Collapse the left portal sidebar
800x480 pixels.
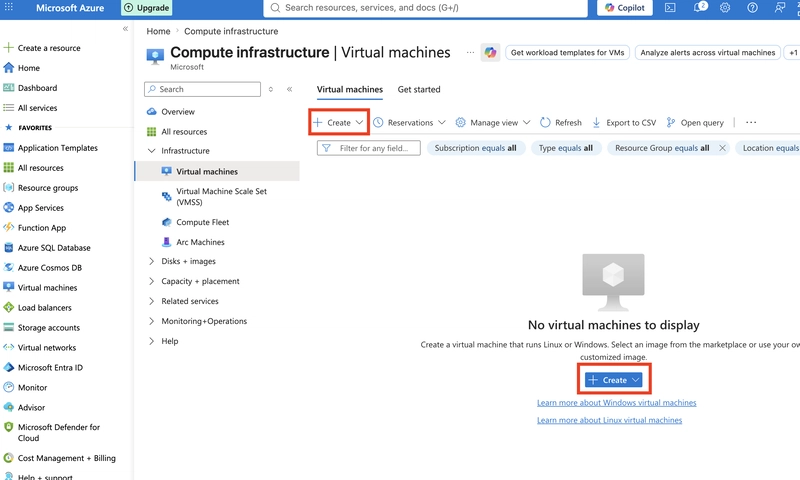point(126,29)
